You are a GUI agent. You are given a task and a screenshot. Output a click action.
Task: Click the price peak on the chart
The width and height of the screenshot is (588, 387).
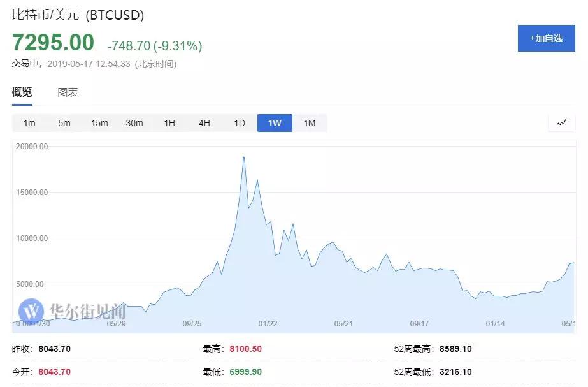click(x=243, y=157)
